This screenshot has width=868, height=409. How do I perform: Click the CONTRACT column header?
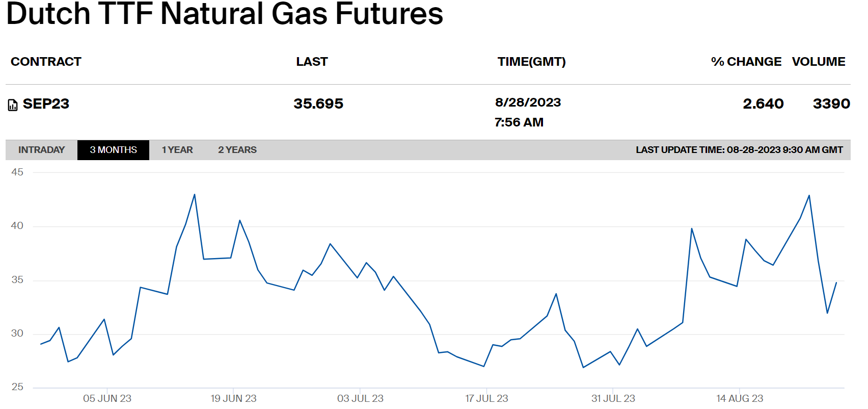tap(46, 62)
